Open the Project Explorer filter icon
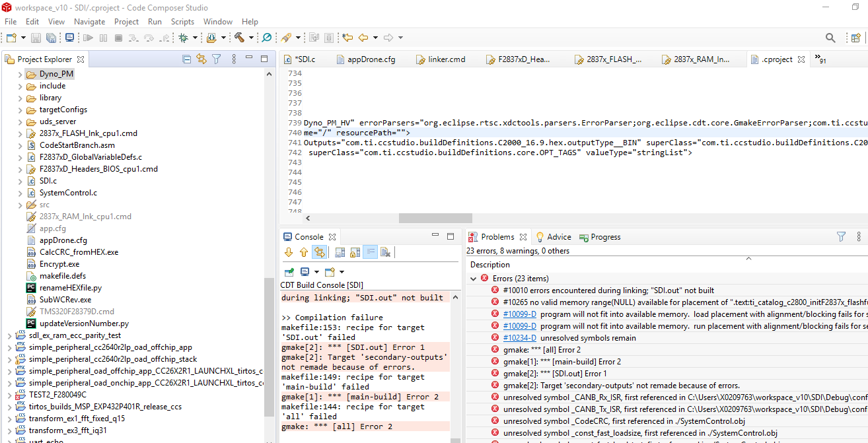The image size is (868, 443). pyautogui.click(x=216, y=59)
